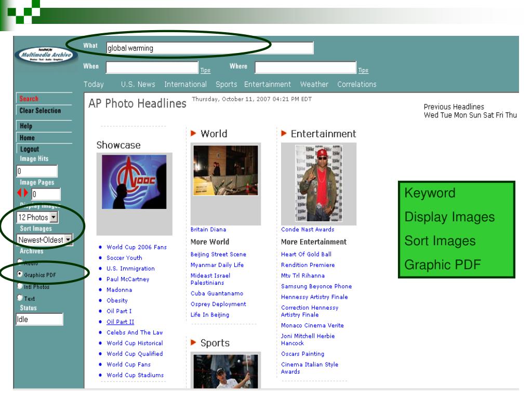This screenshot has width=532, height=399.
Task: Click the orange arrow beside Entertainment heading
Action: pyautogui.click(x=284, y=134)
